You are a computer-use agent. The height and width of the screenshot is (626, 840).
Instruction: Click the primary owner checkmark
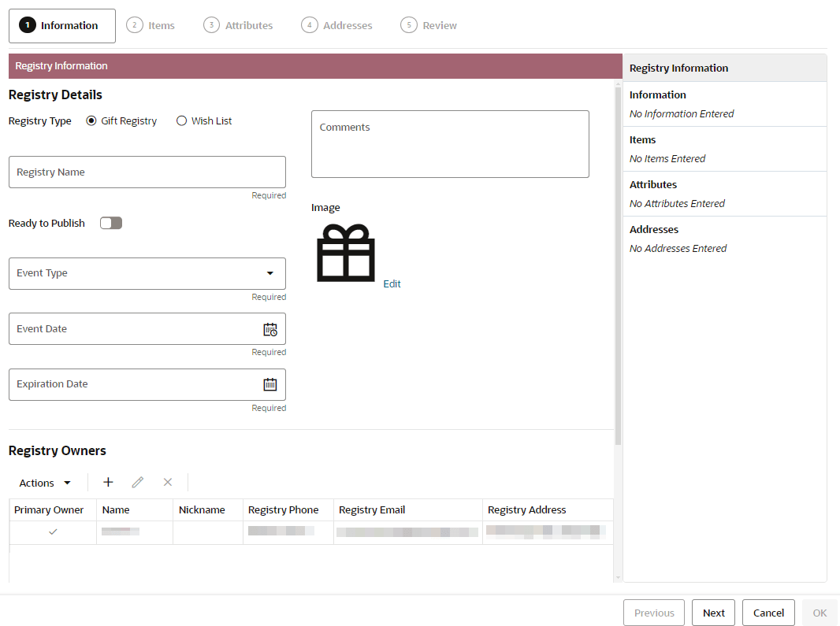(53, 532)
